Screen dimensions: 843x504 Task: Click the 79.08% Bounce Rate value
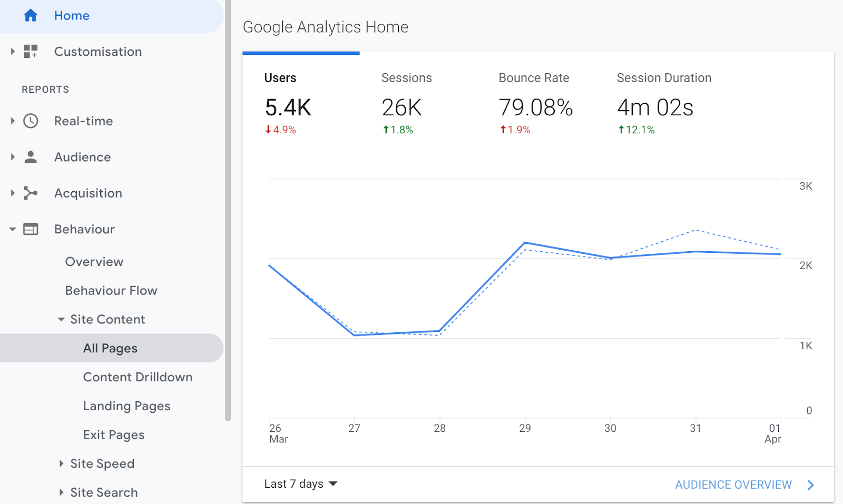[x=536, y=107]
